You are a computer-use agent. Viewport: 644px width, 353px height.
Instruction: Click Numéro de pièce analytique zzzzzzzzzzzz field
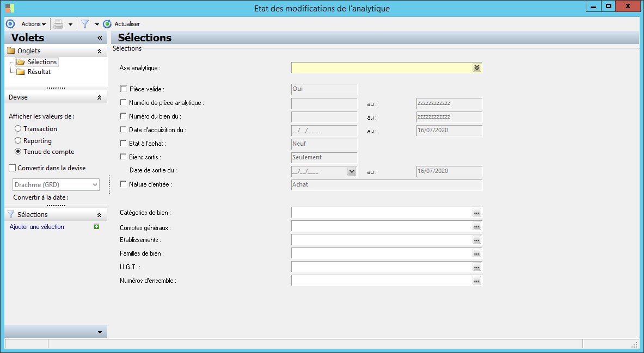tap(449, 103)
